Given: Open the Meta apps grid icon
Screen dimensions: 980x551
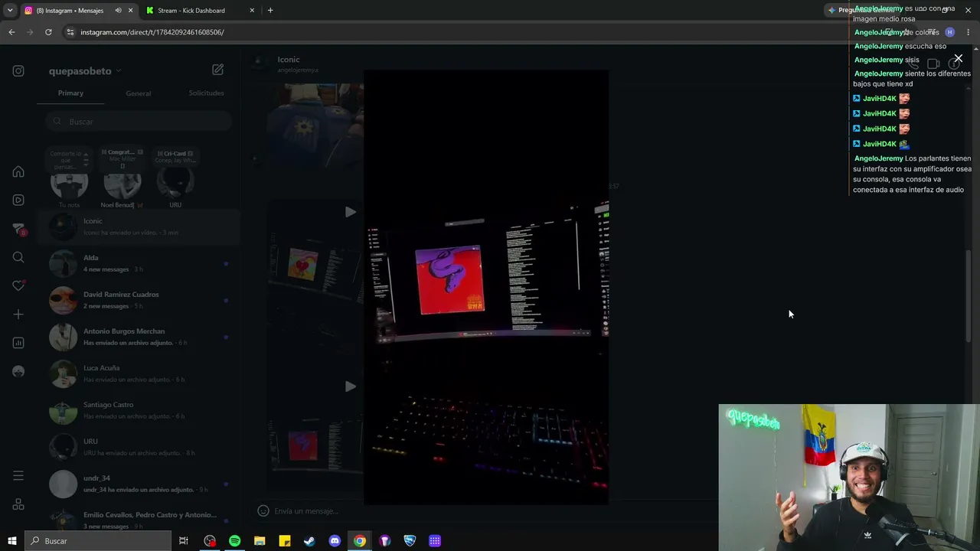Looking at the screenshot, I should (x=18, y=504).
